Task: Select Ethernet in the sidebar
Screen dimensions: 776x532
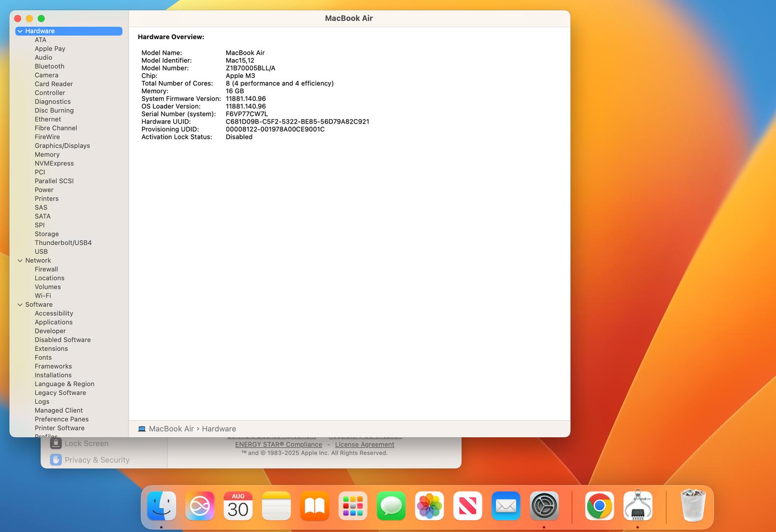Action: tap(48, 119)
